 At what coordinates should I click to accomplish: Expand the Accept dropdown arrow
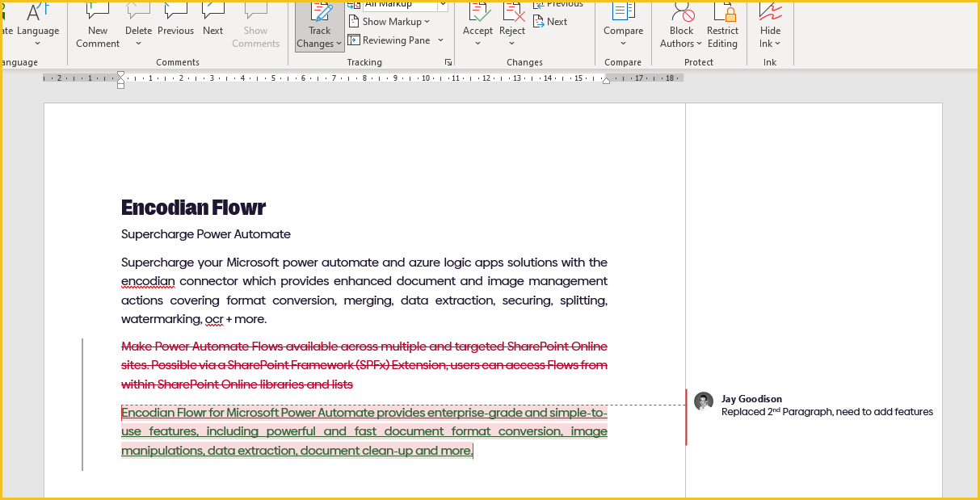point(477,44)
